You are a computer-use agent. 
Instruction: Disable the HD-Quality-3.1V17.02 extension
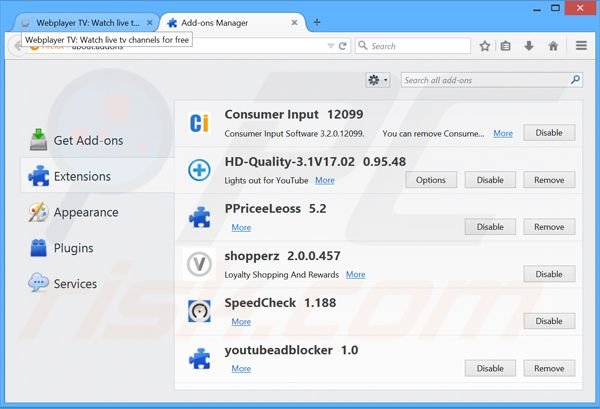tap(490, 180)
